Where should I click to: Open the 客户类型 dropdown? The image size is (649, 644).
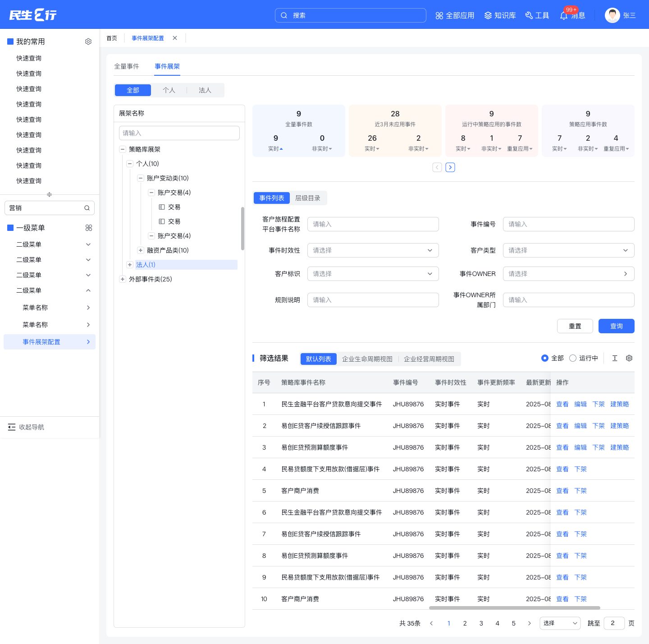pyautogui.click(x=569, y=250)
